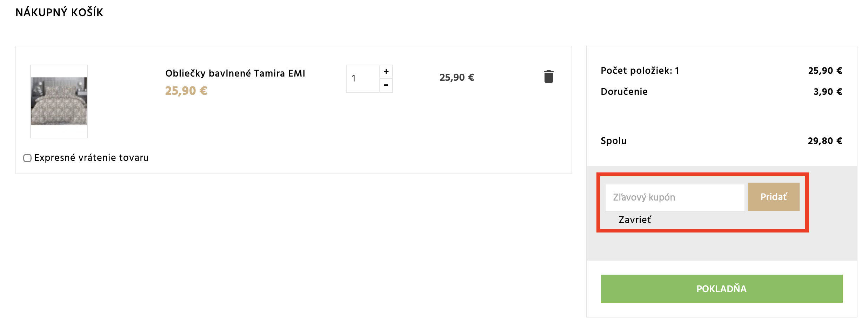The height and width of the screenshot is (321, 868).
Task: Focus the quantity input field
Action: tap(363, 79)
